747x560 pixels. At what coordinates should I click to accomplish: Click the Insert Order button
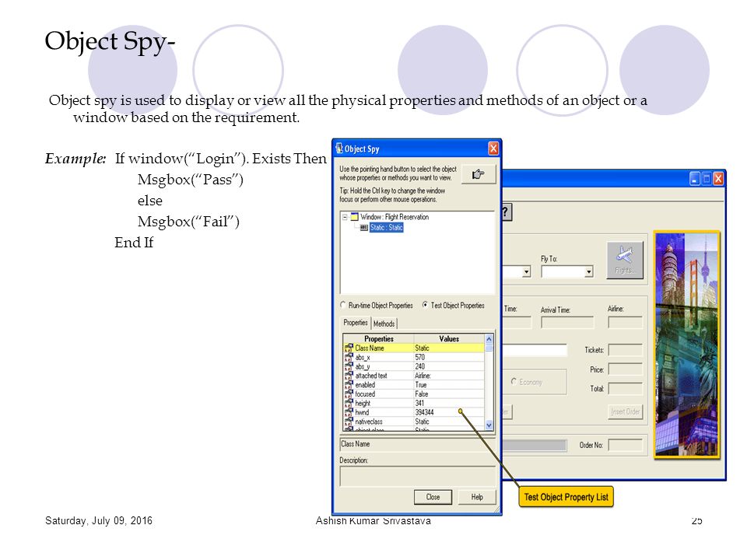(x=626, y=412)
